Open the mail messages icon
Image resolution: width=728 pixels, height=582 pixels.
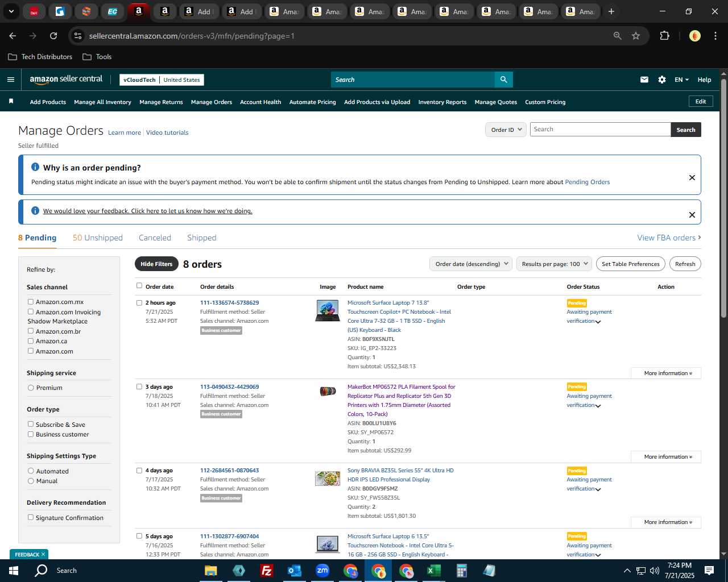(644, 80)
